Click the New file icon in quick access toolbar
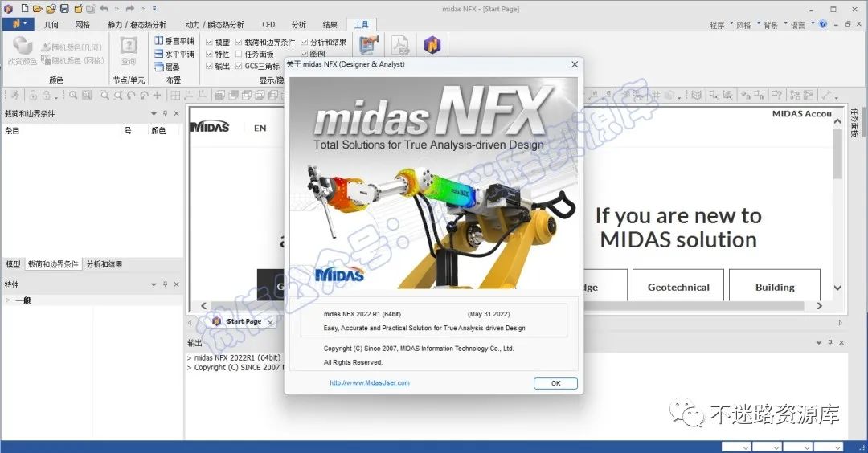This screenshot has height=453, width=868. [x=25, y=8]
